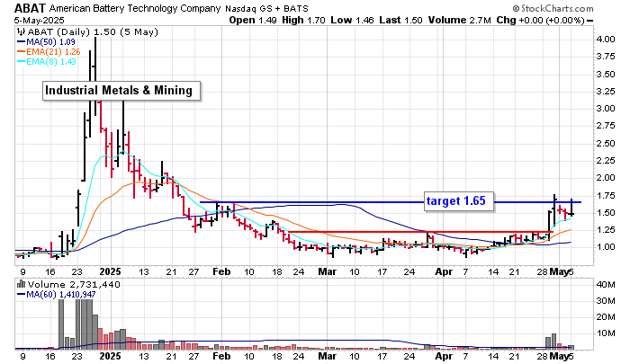630x364 pixels.
Task: Click the ABAT ticker symbol heading
Action: (x=30, y=8)
